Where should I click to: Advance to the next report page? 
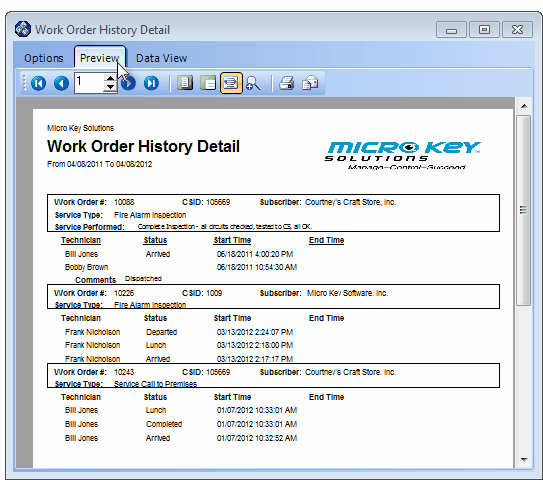[x=128, y=83]
